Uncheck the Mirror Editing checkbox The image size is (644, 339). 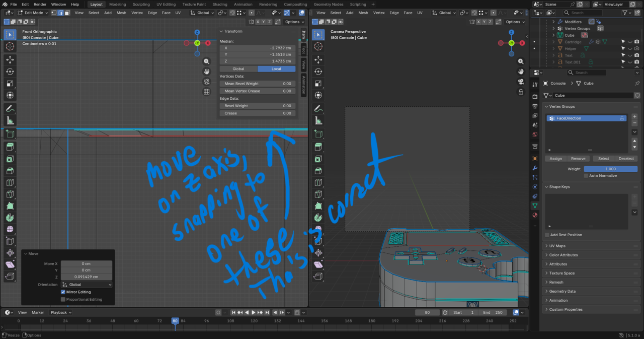(x=63, y=292)
